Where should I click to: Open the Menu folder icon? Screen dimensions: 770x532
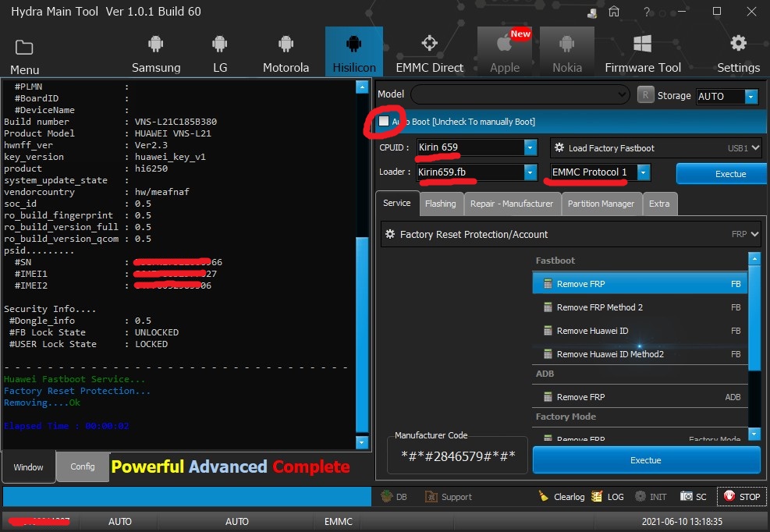24,48
